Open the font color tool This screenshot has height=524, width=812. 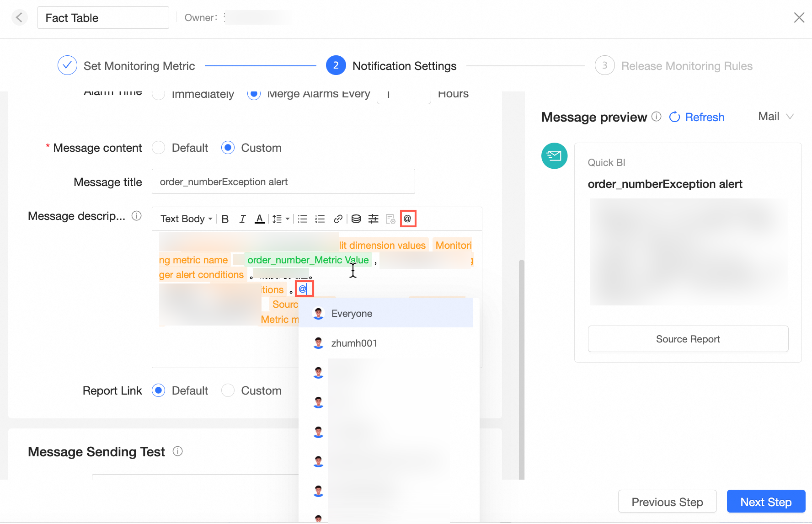click(260, 219)
